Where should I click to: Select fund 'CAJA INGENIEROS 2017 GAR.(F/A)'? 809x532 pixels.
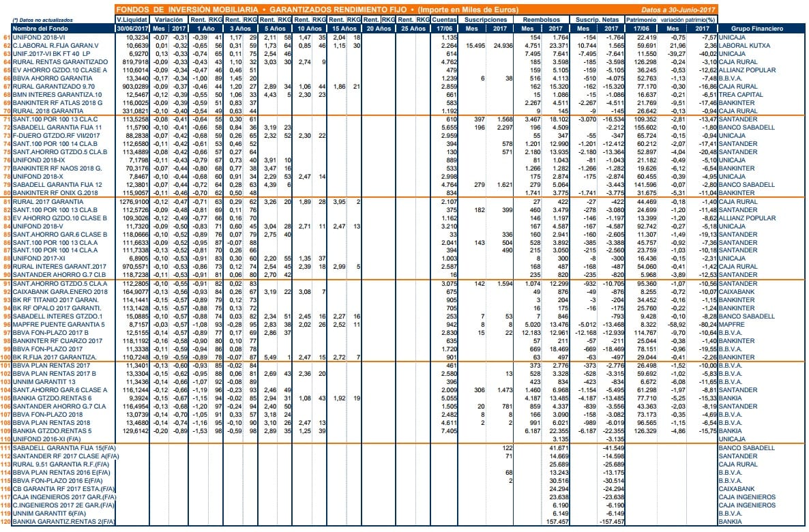tap(65, 497)
